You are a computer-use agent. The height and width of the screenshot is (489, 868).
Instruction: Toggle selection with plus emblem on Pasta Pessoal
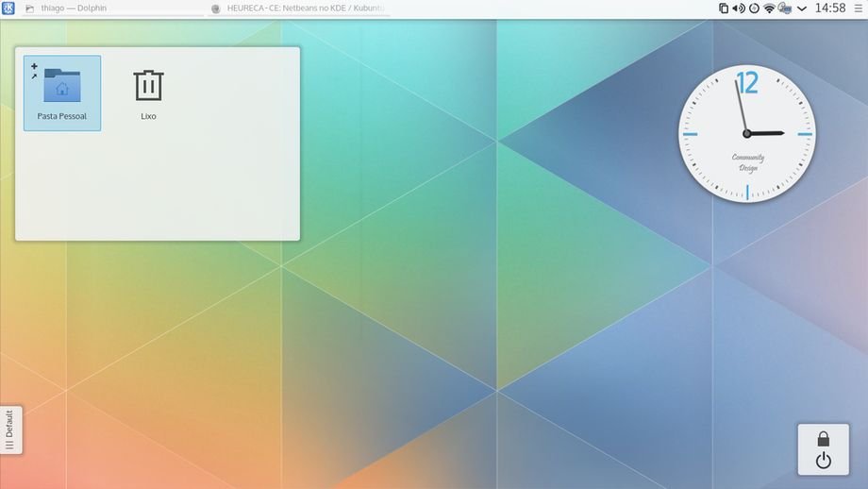click(34, 66)
